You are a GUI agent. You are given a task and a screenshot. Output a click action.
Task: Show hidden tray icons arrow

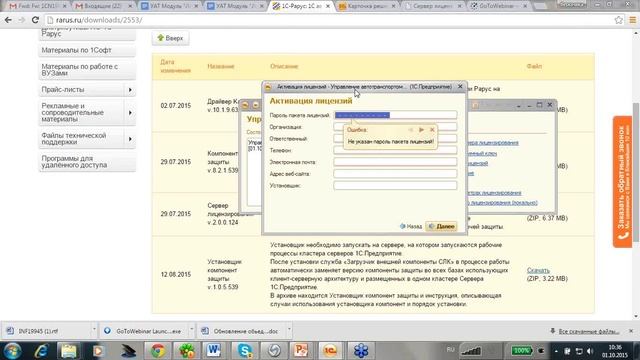pyautogui.click(x=556, y=351)
